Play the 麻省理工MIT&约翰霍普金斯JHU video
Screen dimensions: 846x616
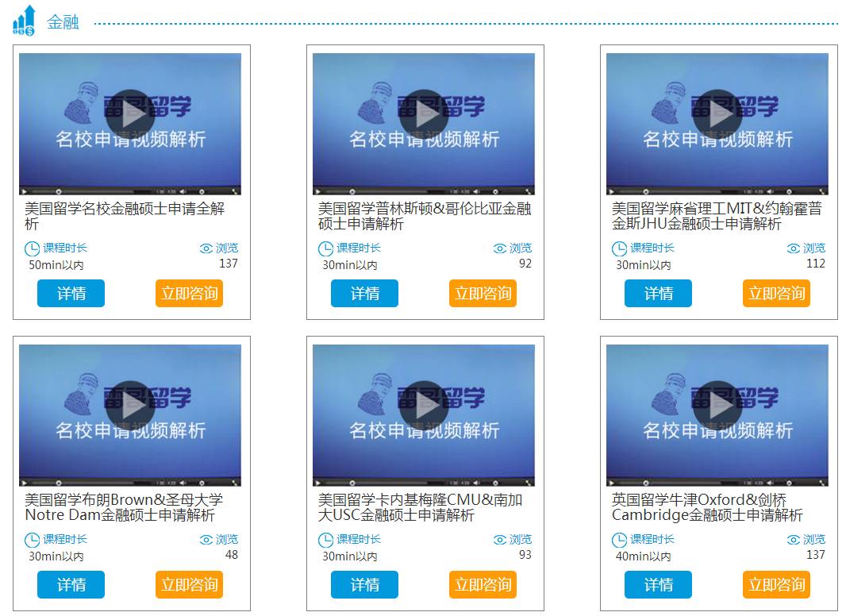tap(717, 114)
